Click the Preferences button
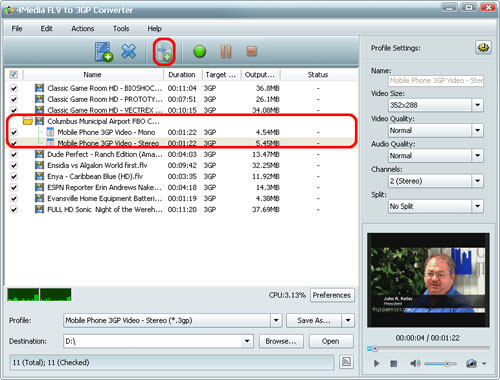The image size is (500, 380). pos(332,295)
